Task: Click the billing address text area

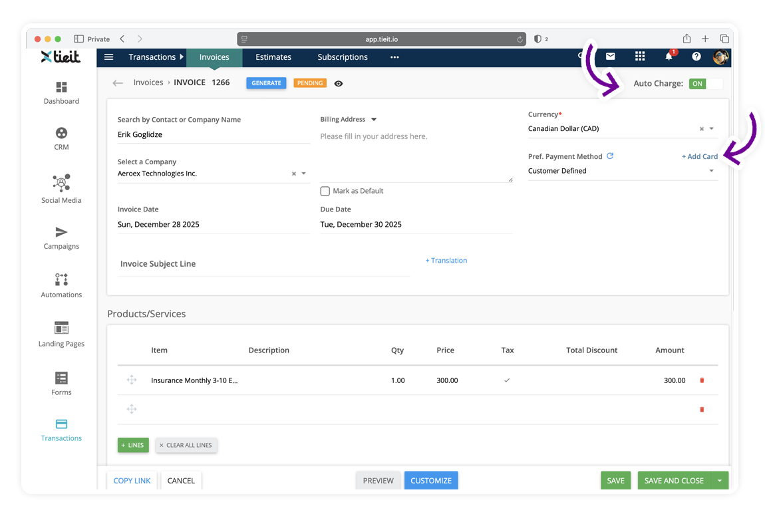Action: (x=416, y=155)
